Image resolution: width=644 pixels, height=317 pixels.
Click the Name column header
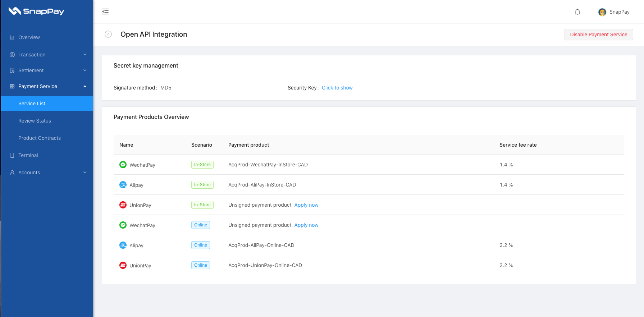coord(126,145)
